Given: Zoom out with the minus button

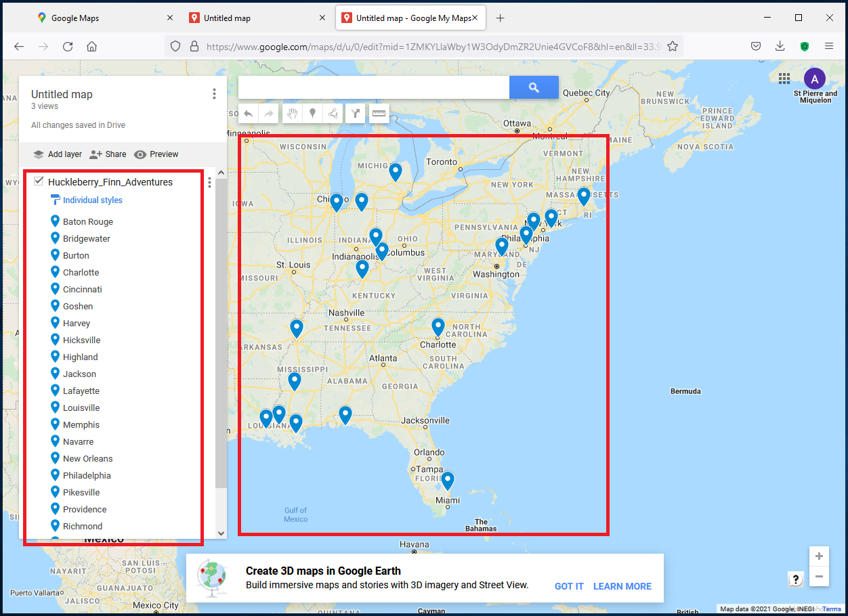Looking at the screenshot, I should [819, 577].
